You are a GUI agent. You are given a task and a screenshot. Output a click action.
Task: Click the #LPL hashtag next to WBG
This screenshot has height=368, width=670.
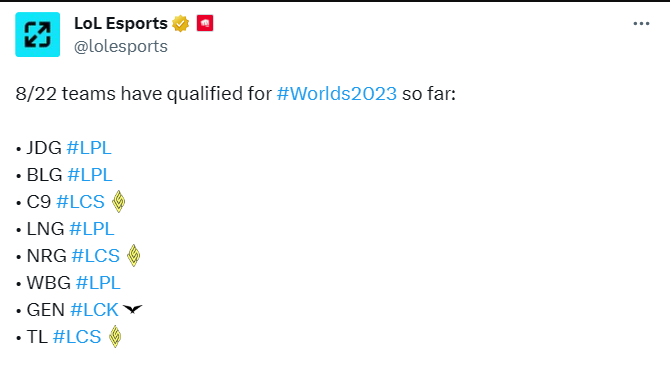point(98,283)
